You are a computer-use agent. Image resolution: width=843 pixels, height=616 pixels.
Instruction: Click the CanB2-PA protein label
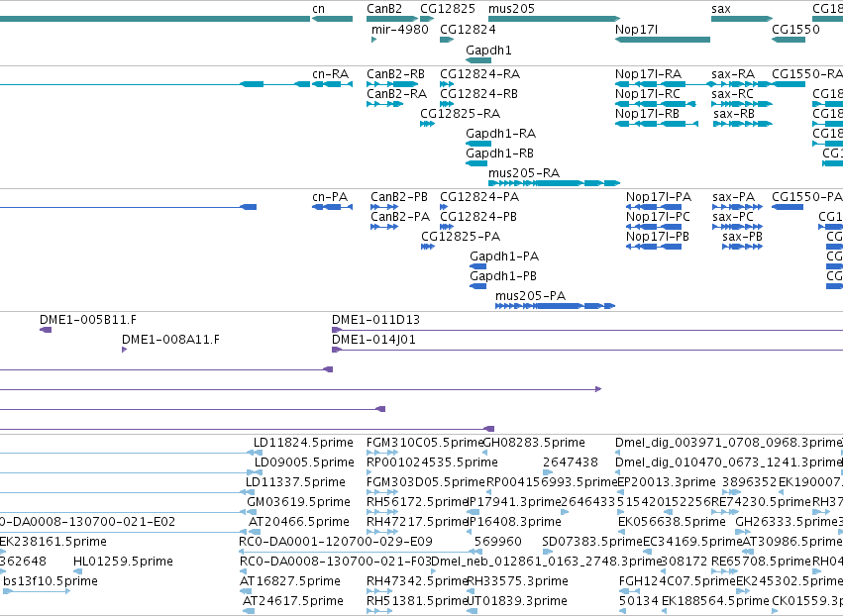click(400, 217)
